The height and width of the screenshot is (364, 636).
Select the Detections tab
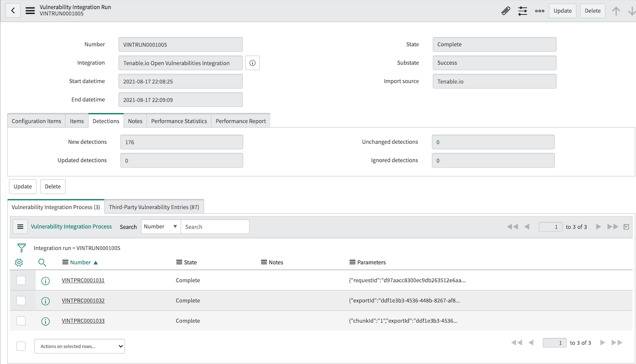click(106, 121)
